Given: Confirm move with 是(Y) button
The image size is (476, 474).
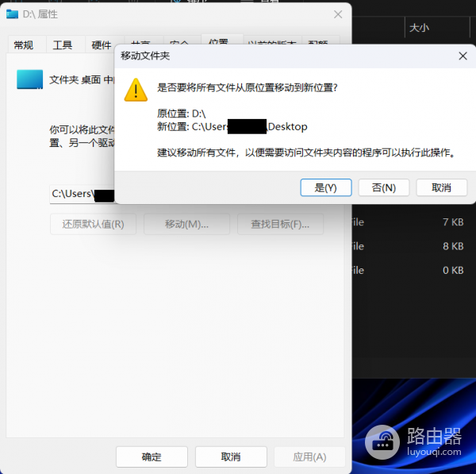Looking at the screenshot, I should pyautogui.click(x=326, y=187).
